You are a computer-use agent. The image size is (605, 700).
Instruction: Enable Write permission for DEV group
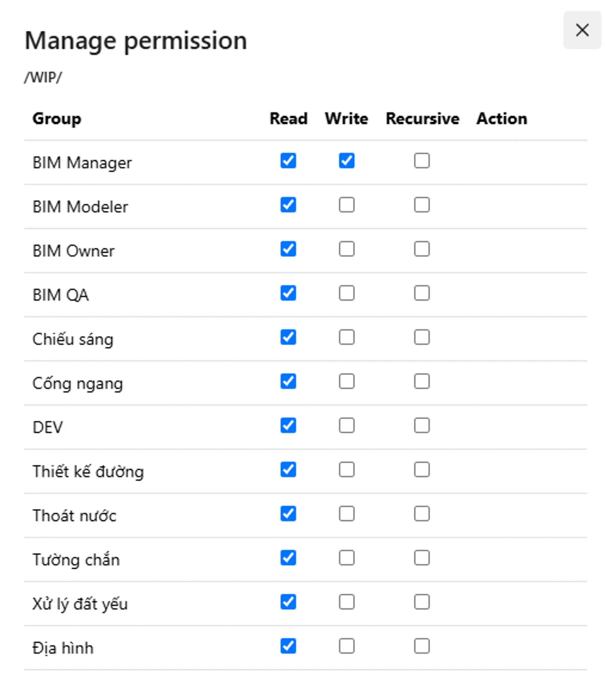click(x=346, y=425)
